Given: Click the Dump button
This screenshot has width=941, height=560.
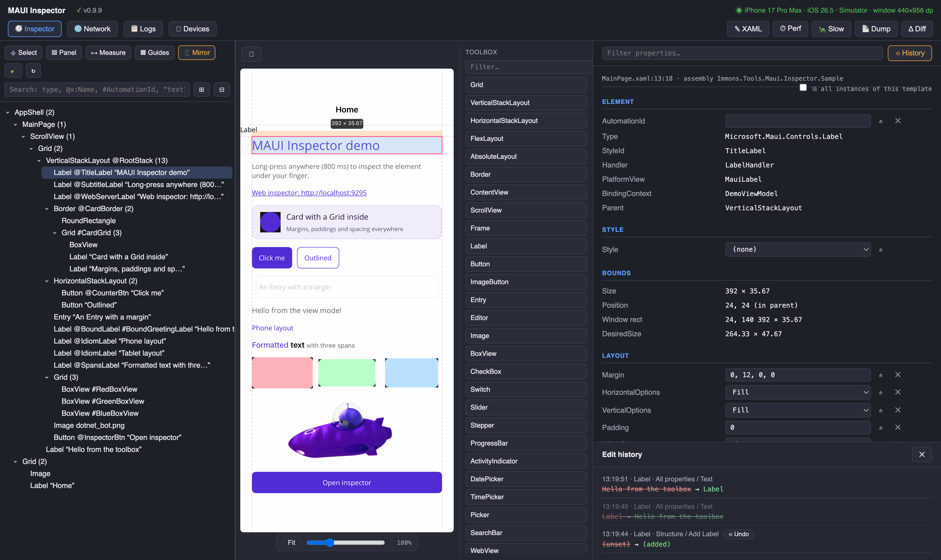Looking at the screenshot, I should tap(876, 29).
